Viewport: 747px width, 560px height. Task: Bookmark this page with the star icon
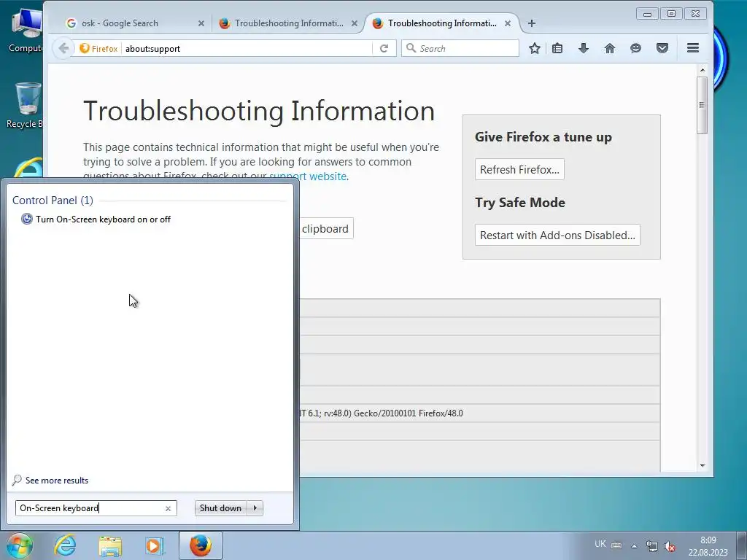(535, 48)
